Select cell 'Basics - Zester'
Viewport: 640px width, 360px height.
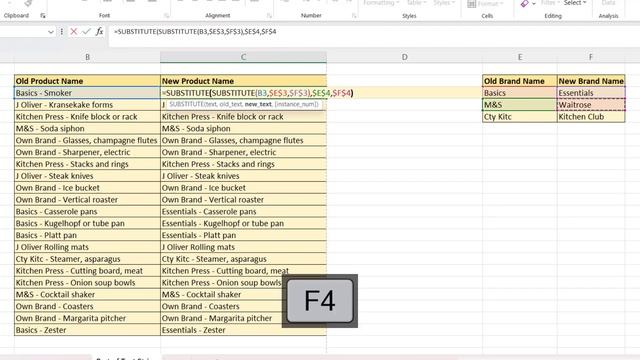pos(87,330)
